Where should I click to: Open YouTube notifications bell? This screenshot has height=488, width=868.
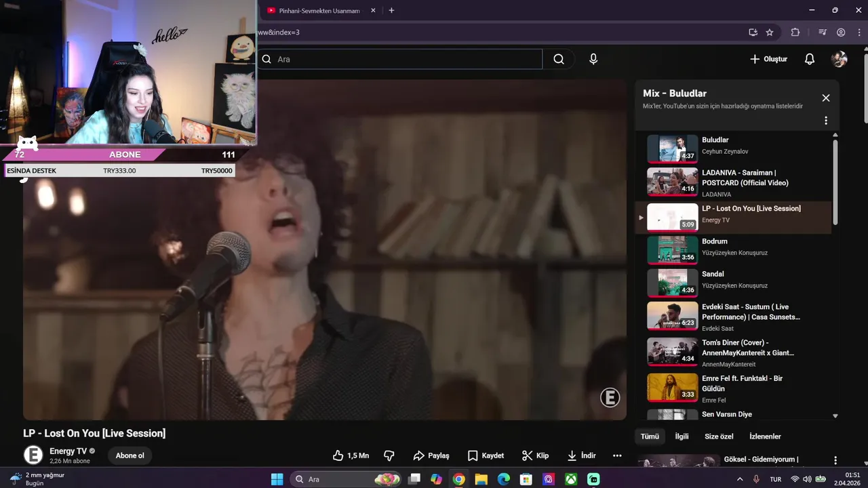pos(809,59)
